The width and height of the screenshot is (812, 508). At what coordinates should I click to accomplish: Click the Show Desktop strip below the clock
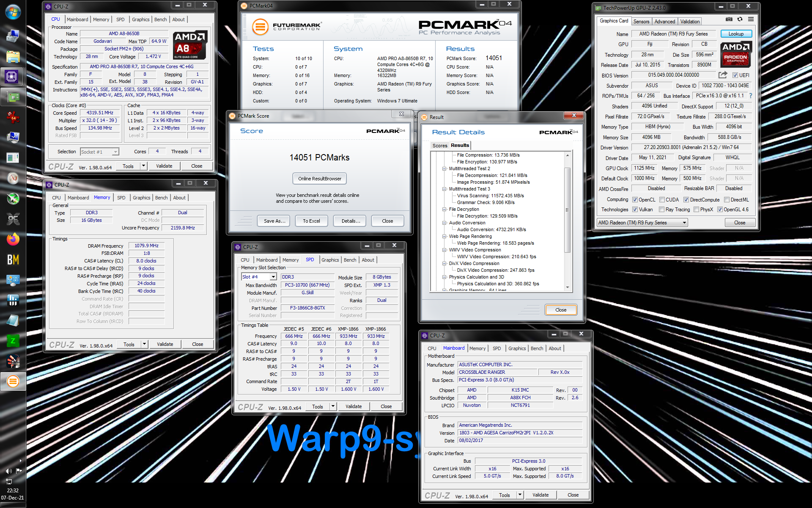[x=13, y=505]
